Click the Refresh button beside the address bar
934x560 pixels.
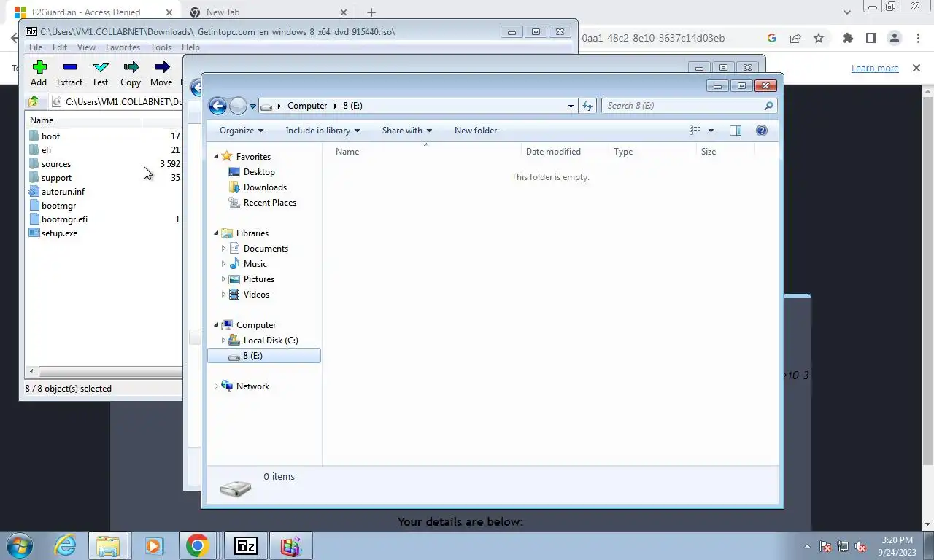[x=587, y=106]
